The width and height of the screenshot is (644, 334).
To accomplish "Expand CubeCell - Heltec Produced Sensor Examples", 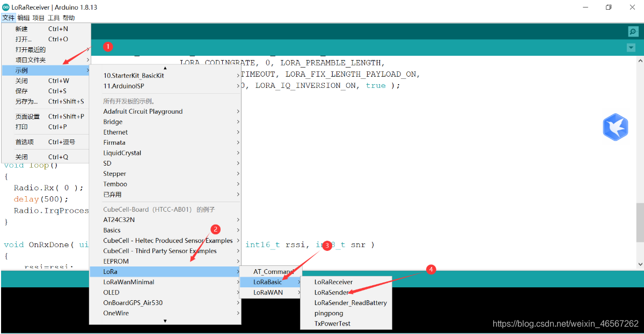I will pyautogui.click(x=165, y=241).
